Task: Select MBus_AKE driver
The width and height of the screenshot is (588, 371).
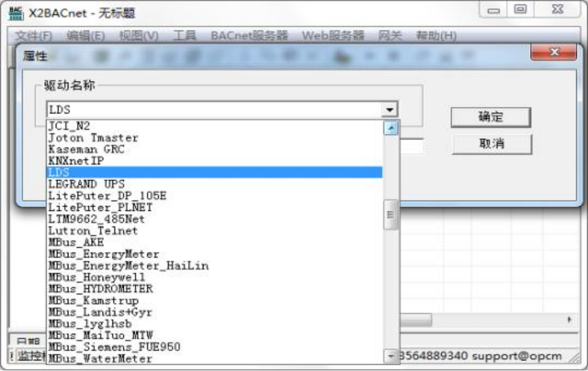Action: pyautogui.click(x=215, y=242)
